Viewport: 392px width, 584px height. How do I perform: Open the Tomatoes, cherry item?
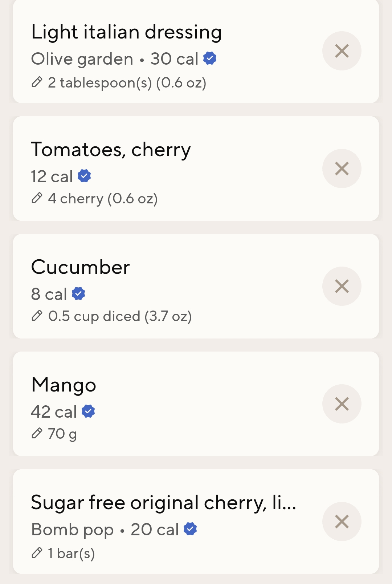click(x=111, y=150)
